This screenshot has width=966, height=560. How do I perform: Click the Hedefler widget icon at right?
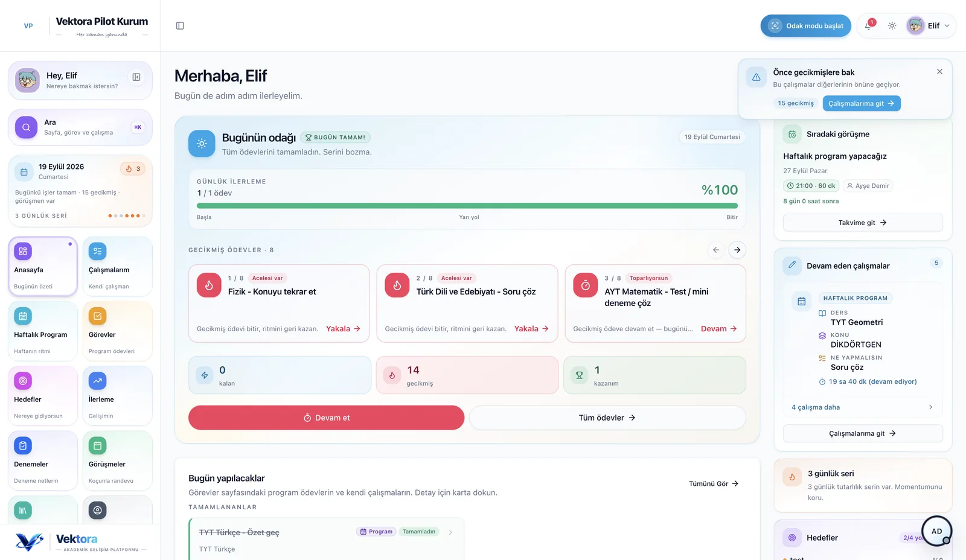(792, 538)
